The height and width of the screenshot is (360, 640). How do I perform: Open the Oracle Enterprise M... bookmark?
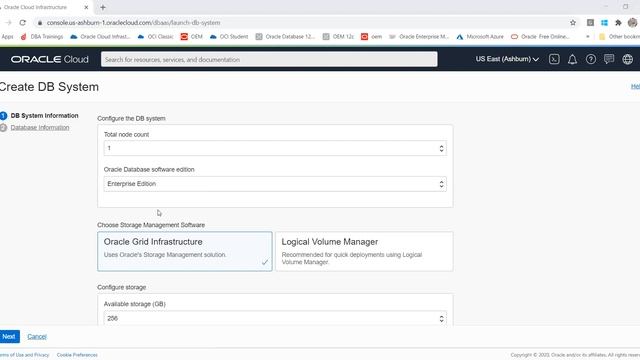419,37
